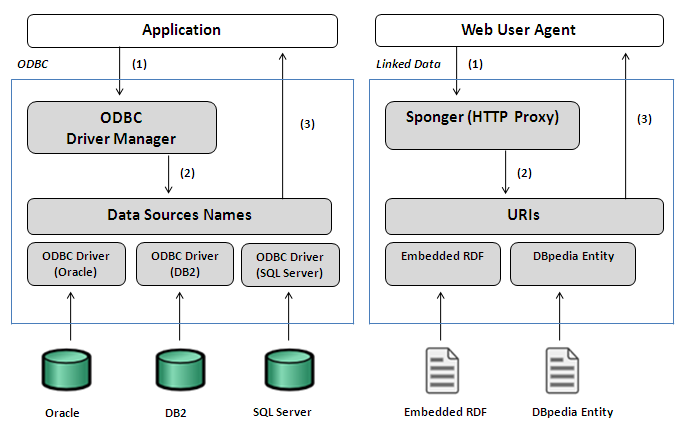Click the DB2 database cylinder icon
Viewport: 678px width, 438px height.
click(x=180, y=370)
